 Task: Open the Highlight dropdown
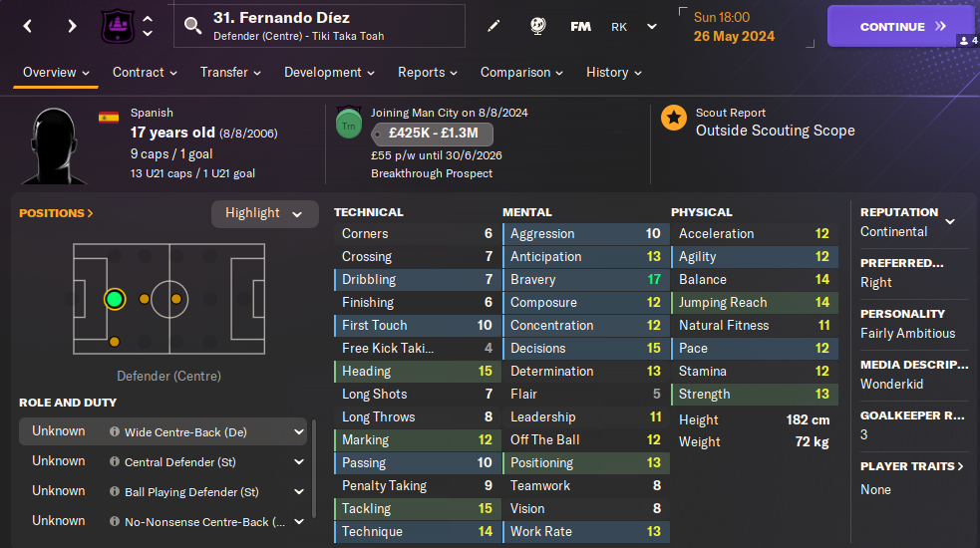click(x=264, y=213)
